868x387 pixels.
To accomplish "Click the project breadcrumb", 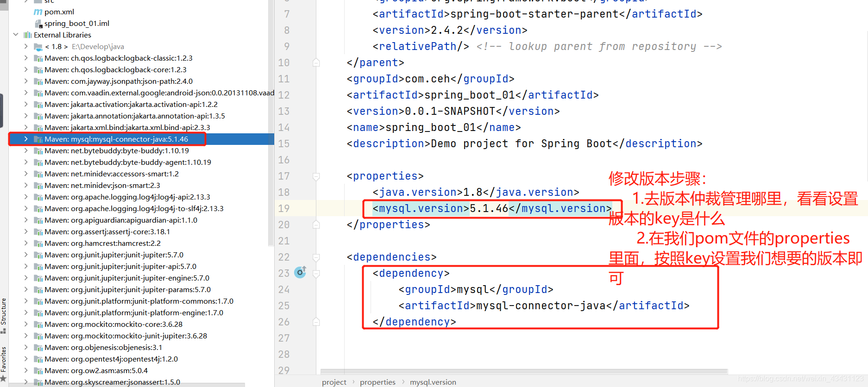I will (334, 382).
